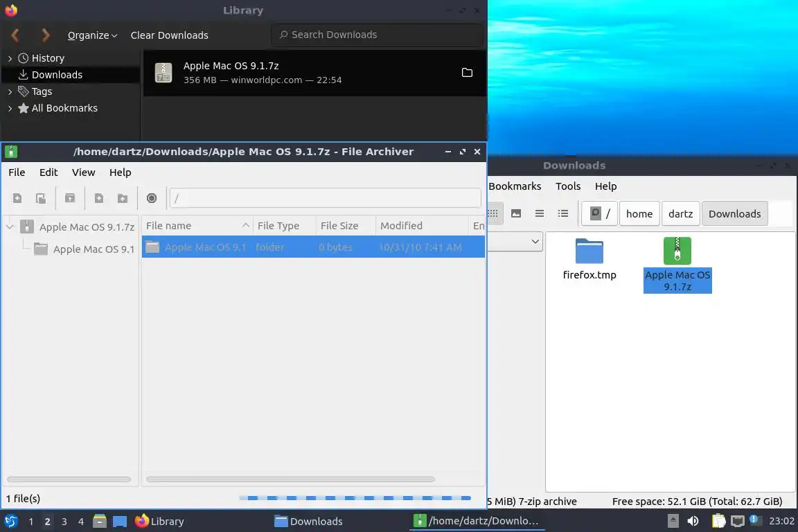This screenshot has width=798, height=532.
Task: Click the Extract files icon in File Archiver
Action: (70, 199)
